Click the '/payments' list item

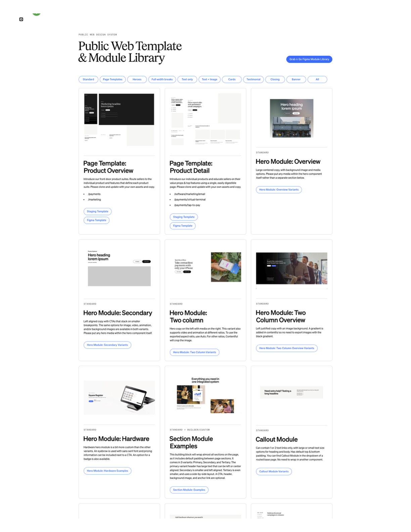coord(94,194)
